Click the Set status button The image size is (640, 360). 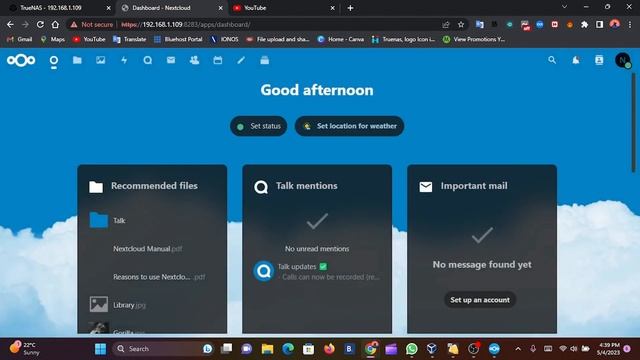pos(259,126)
